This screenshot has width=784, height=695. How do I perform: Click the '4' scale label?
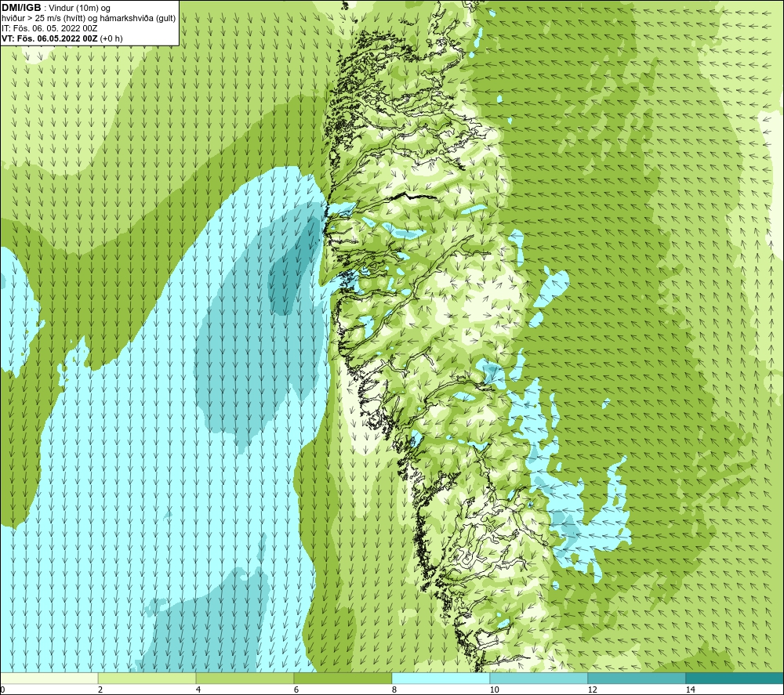click(x=198, y=690)
